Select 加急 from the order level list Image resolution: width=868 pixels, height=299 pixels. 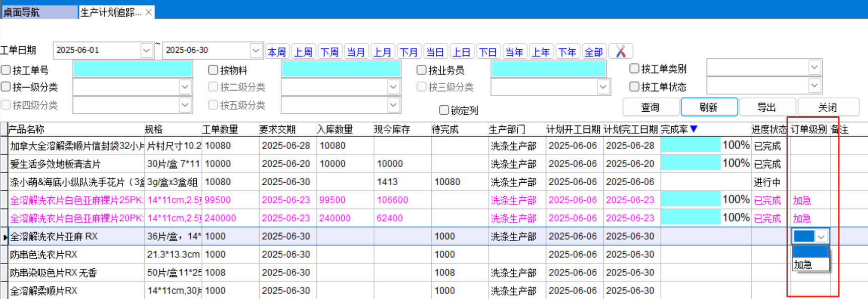(804, 265)
